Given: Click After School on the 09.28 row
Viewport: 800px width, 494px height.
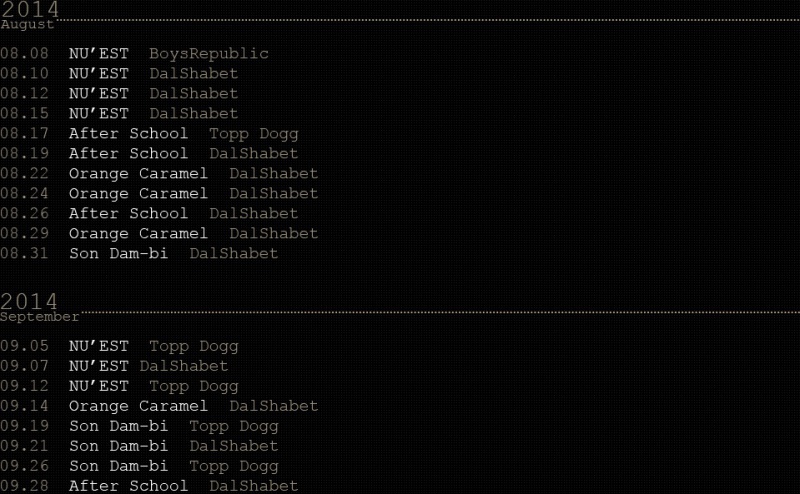Looking at the screenshot, I should [x=128, y=486].
